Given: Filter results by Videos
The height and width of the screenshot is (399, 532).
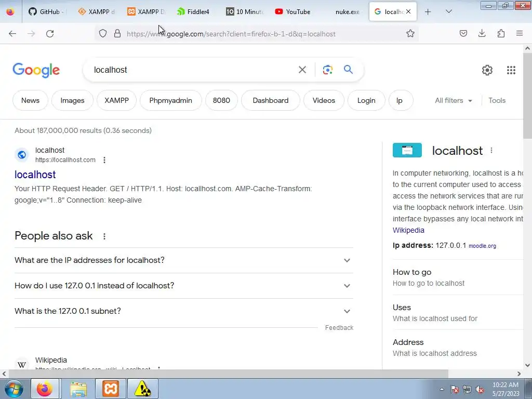Looking at the screenshot, I should point(324,100).
